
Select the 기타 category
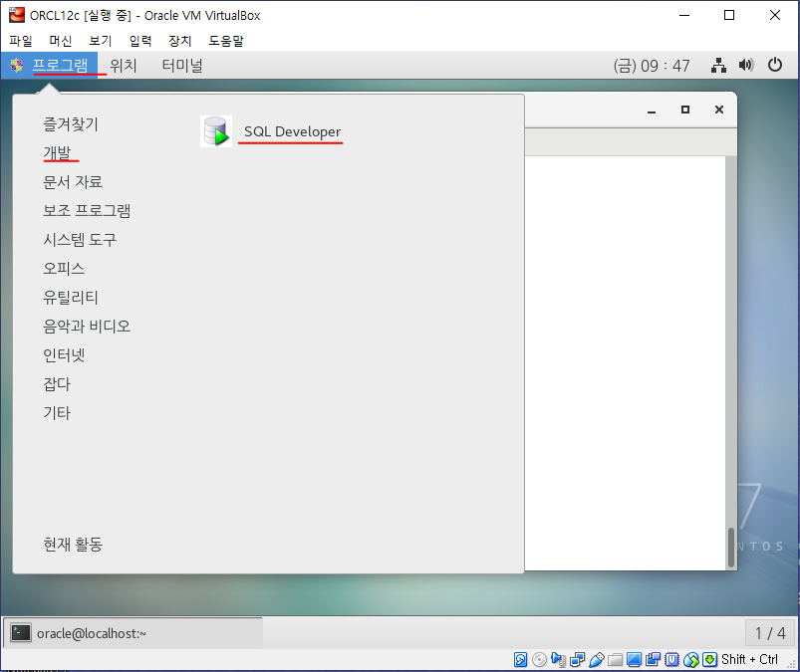[x=57, y=413]
